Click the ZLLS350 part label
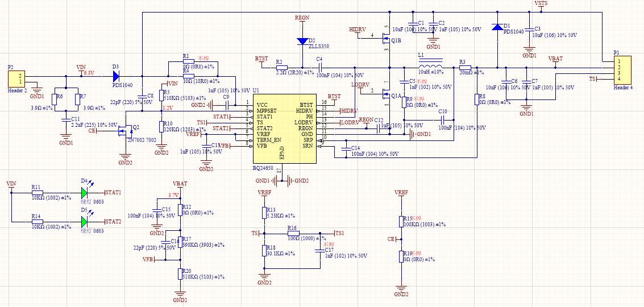This screenshot has height=307, width=644. coord(319,47)
